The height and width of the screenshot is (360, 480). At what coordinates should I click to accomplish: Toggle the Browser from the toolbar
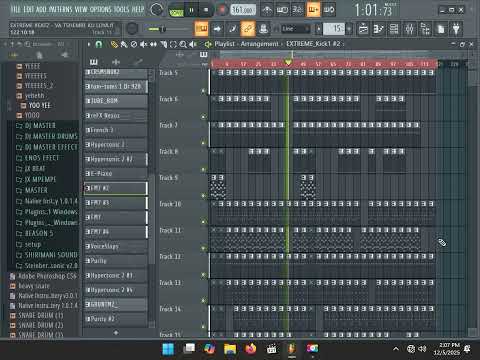point(425,29)
